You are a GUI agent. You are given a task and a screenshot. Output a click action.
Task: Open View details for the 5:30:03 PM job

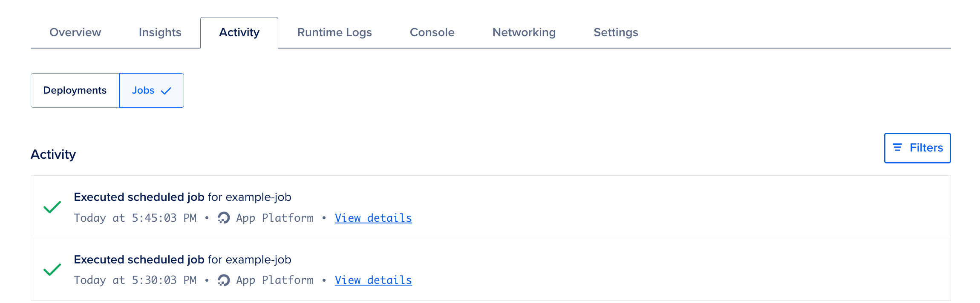pyautogui.click(x=373, y=280)
